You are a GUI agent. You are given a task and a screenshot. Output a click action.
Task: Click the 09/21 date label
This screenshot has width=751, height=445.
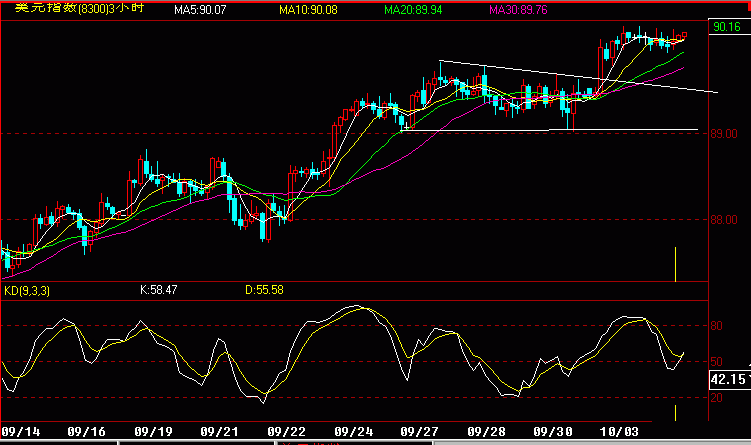219,432
